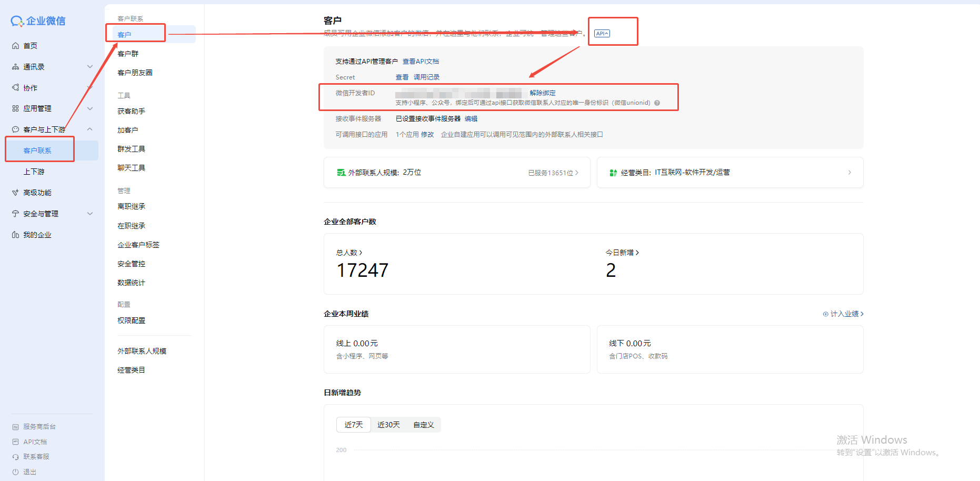Click the logout (退出) power icon

point(16,472)
